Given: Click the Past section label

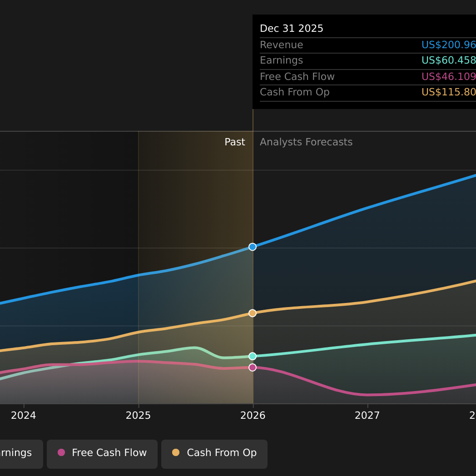Looking at the screenshot, I should tap(234, 142).
